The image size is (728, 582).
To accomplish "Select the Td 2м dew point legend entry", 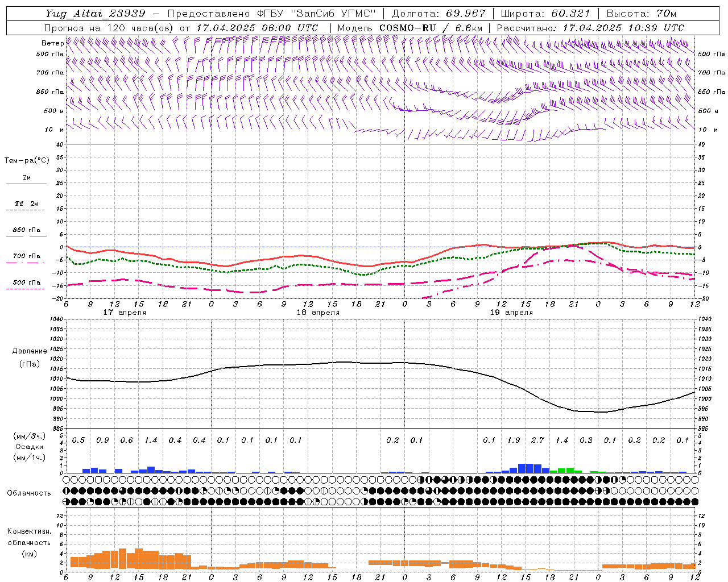I will click(26, 203).
